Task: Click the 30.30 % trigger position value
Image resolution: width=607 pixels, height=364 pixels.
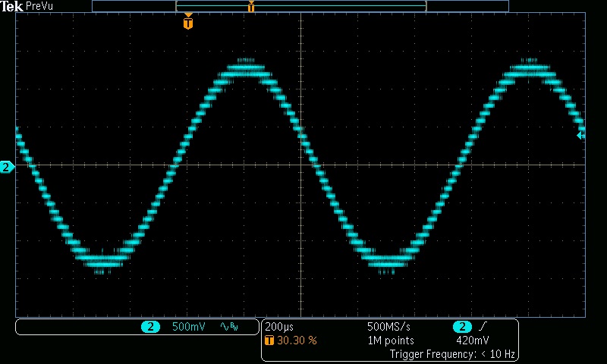Action: [x=297, y=340]
